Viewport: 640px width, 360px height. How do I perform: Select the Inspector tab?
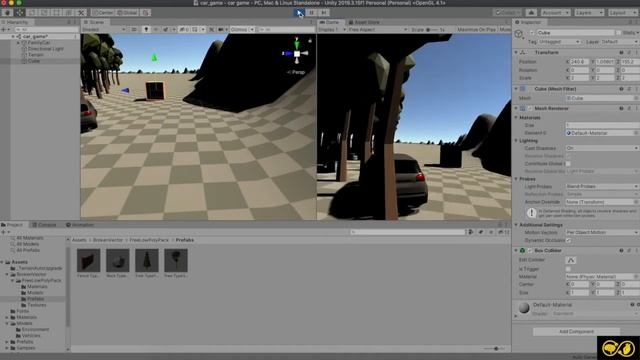pyautogui.click(x=528, y=22)
